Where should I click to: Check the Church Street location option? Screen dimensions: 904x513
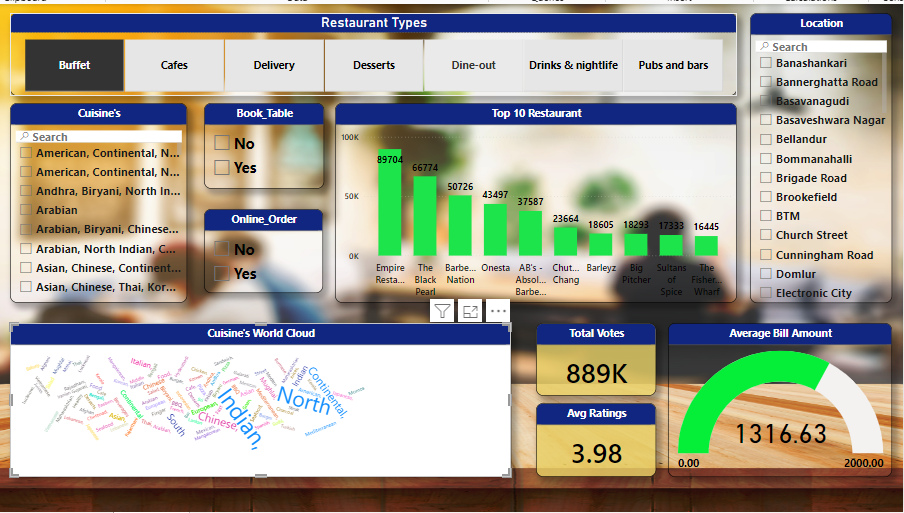[x=765, y=236]
